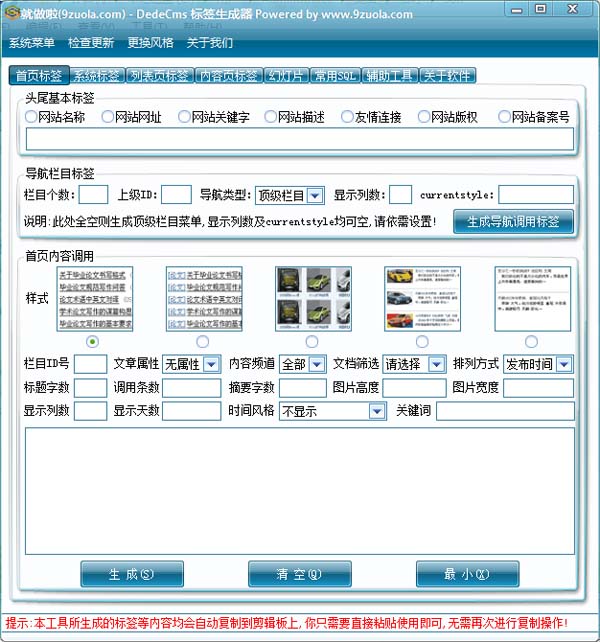The width and height of the screenshot is (600, 642).
Task: Open the 更换风格 menu
Action: (150, 43)
